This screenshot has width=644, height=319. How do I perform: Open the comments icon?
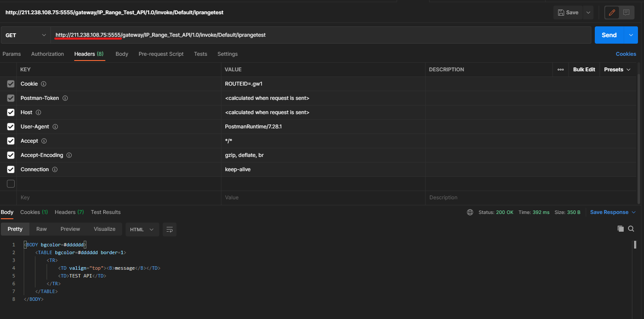(626, 13)
